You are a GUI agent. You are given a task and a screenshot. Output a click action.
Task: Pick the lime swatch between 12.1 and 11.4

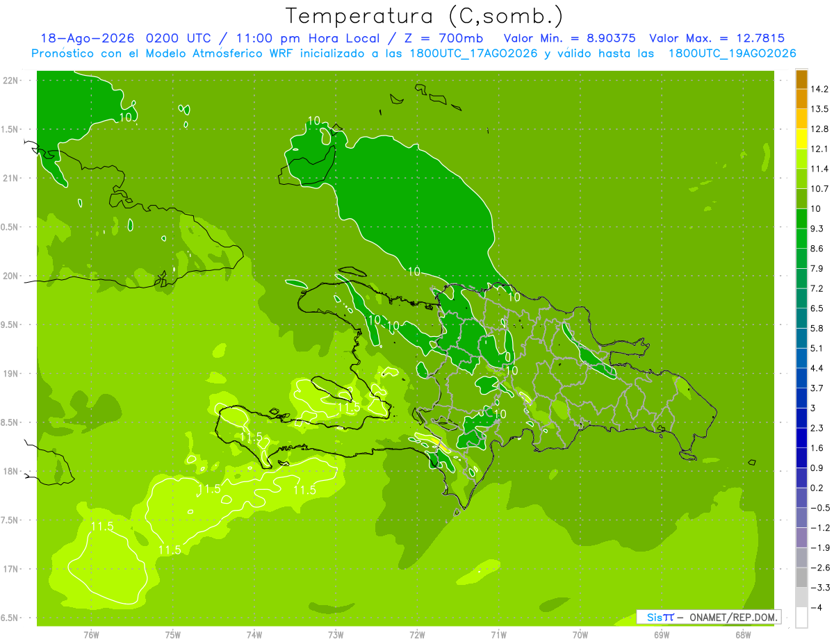(x=801, y=159)
